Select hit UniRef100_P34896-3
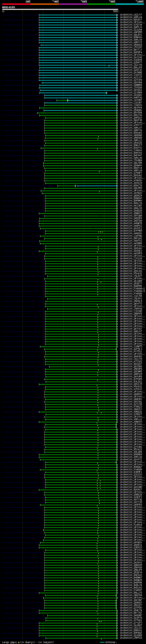Image resolution: width=146 pixels, height=644 pixels. tap(132, 291)
